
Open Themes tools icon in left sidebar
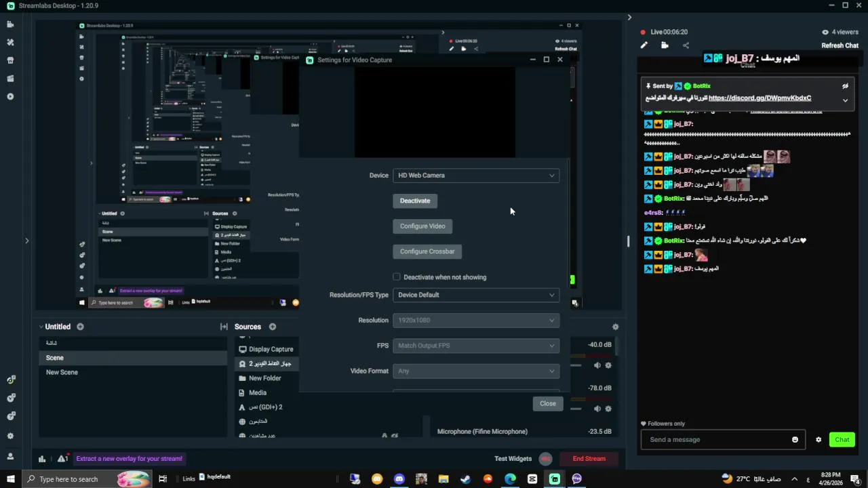(x=10, y=42)
